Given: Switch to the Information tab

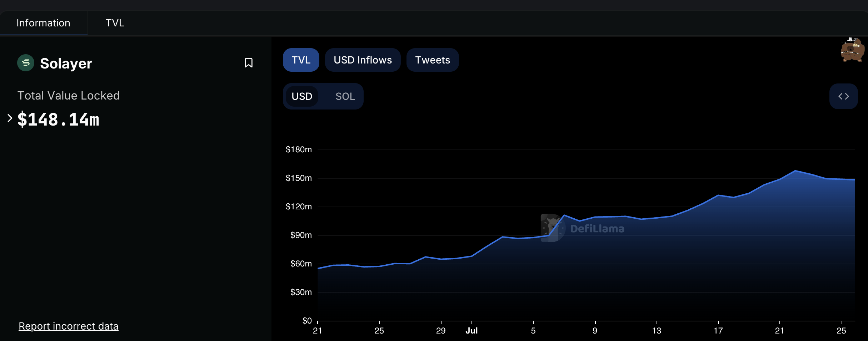Looking at the screenshot, I should pos(43,23).
